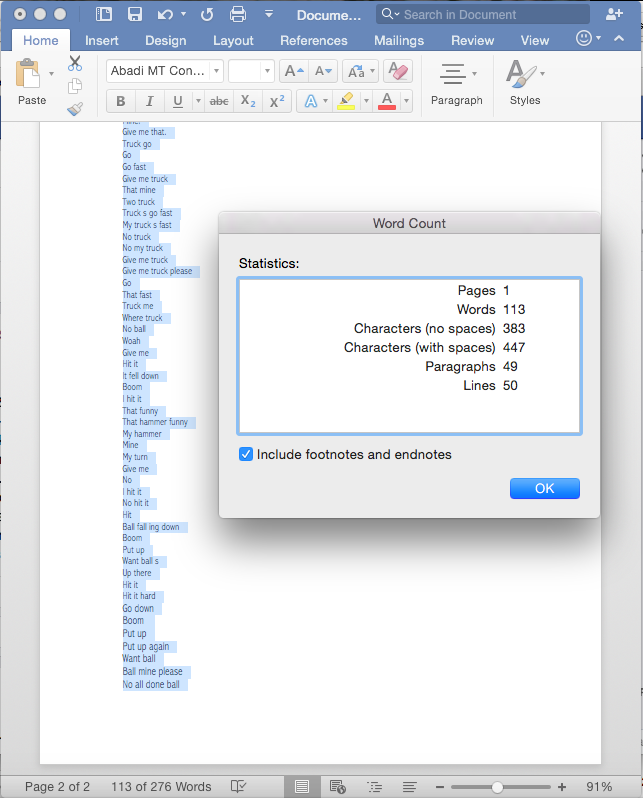Click the Search in Document field
643x798 pixels.
tap(483, 14)
